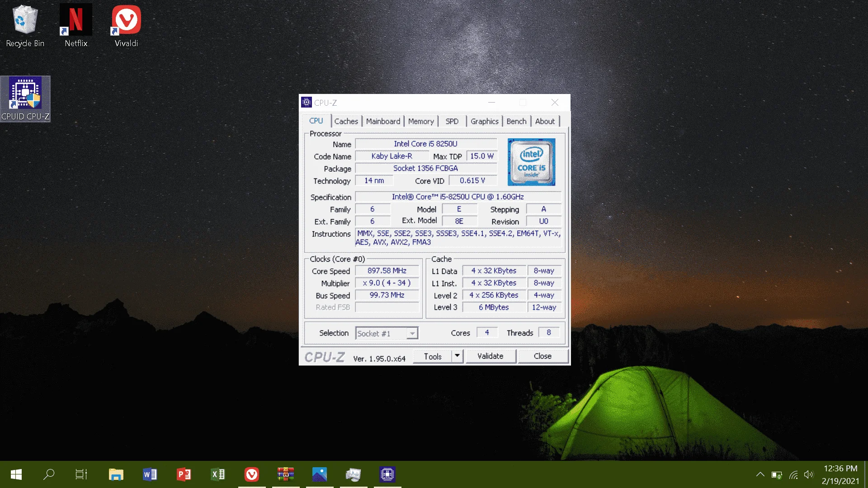Click the Cores value 4
868x488 pixels.
[487, 333]
